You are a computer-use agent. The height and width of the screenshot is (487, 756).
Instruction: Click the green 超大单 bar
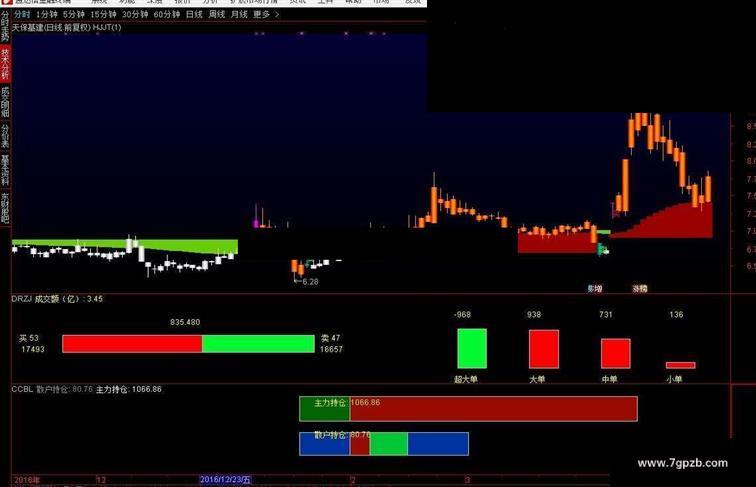click(472, 348)
